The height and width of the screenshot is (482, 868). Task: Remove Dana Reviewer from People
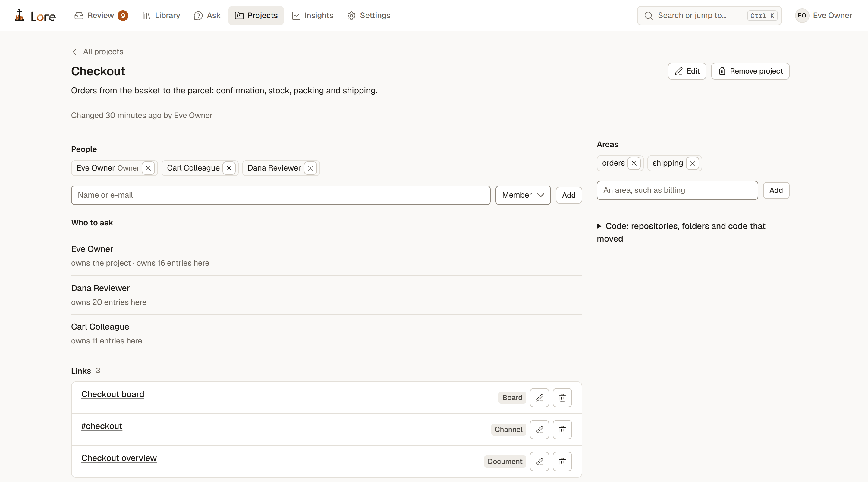[x=310, y=168]
